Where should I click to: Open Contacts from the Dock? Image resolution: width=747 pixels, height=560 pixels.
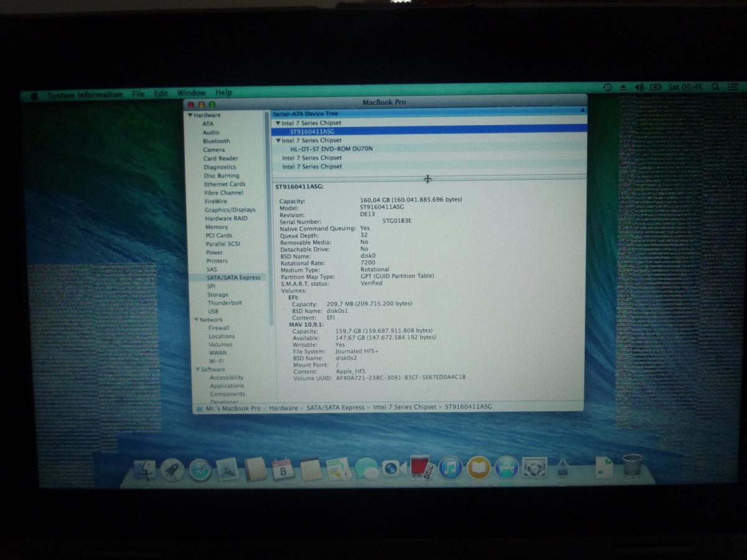pyautogui.click(x=255, y=469)
